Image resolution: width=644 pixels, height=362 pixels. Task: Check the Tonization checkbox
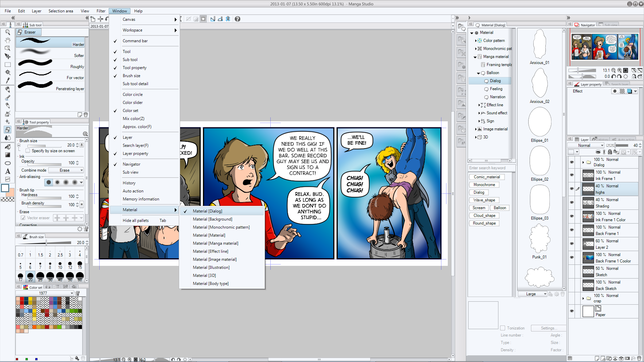click(503, 328)
